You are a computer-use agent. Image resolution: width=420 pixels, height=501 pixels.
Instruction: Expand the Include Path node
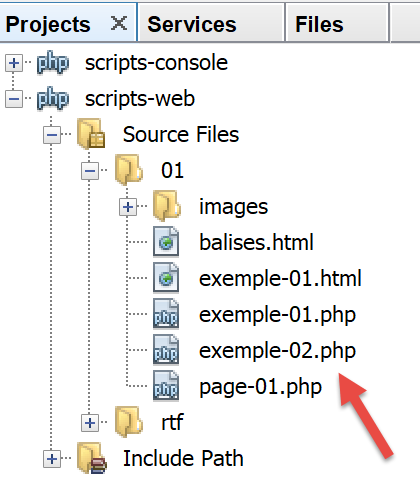click(x=52, y=459)
